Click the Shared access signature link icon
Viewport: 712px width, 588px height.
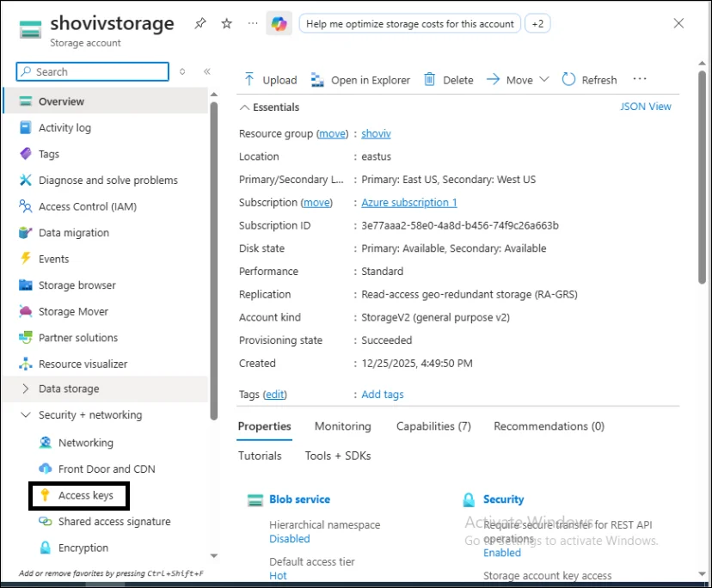click(45, 521)
